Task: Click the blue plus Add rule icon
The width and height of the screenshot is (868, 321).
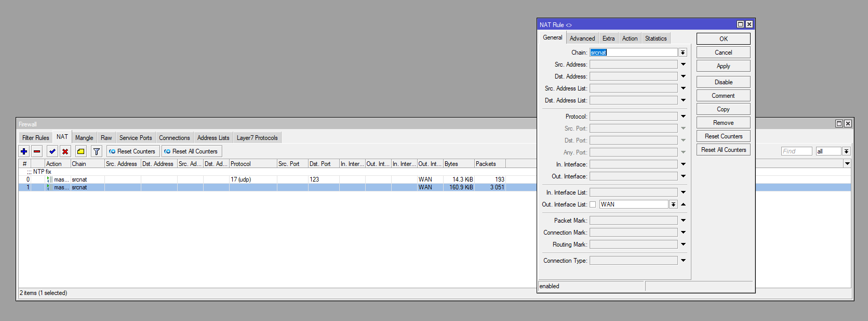Action: [x=24, y=151]
